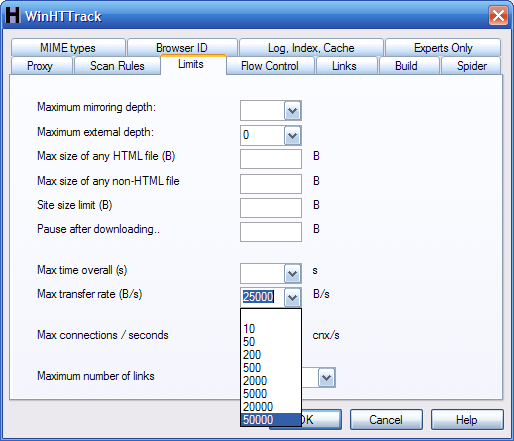The height and width of the screenshot is (441, 514).
Task: Pick 2000 from the transfer rate list
Action: click(x=271, y=381)
